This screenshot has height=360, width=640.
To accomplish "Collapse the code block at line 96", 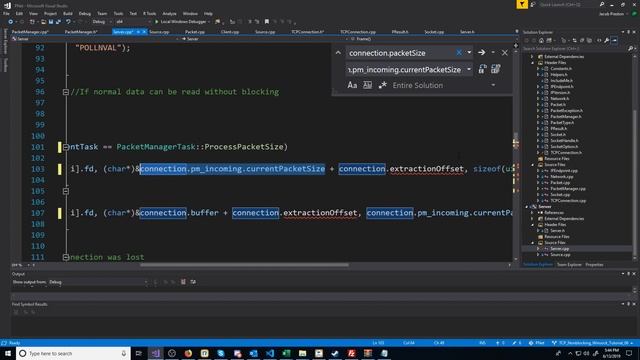I will coord(66,92).
